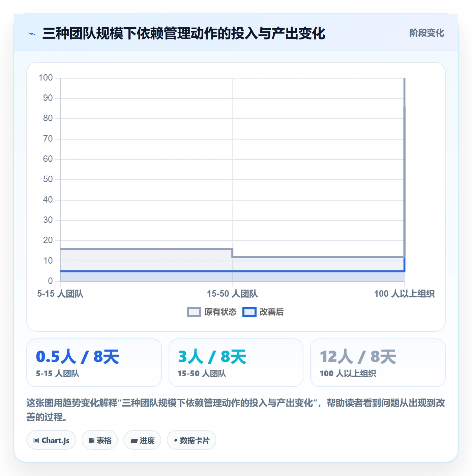Open the 3人 / 8天 data card
This screenshot has width=472, height=476.
pyautogui.click(x=236, y=363)
